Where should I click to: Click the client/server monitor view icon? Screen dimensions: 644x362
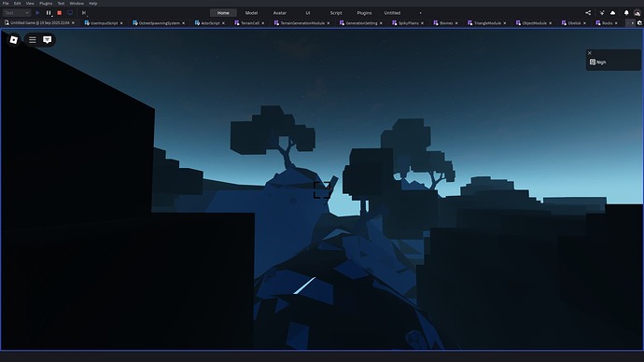pyautogui.click(x=70, y=13)
